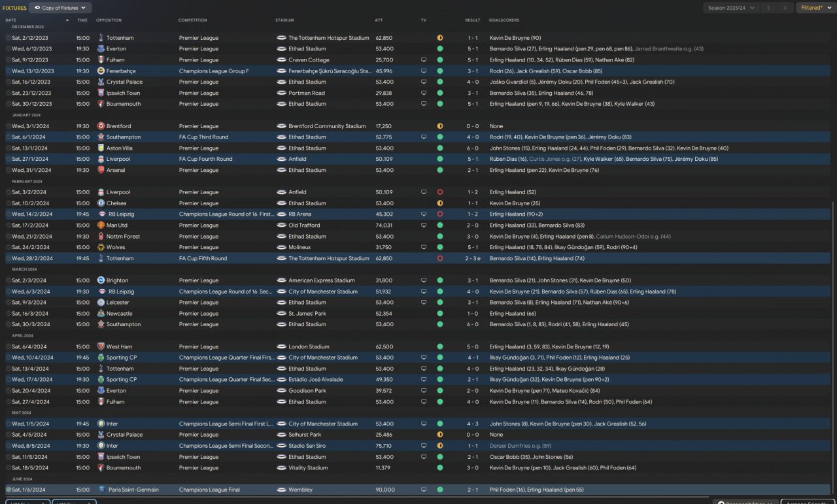Click the green win indicator on the Everton 6/12/2023 row
Screen dimensions: 837x504
click(x=440, y=49)
